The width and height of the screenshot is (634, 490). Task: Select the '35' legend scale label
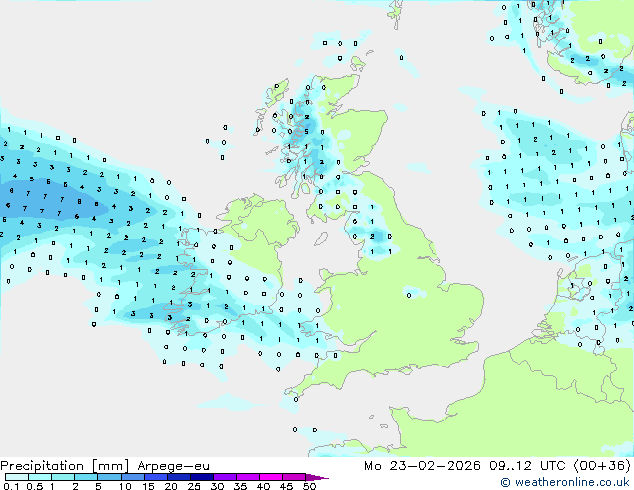(240, 486)
